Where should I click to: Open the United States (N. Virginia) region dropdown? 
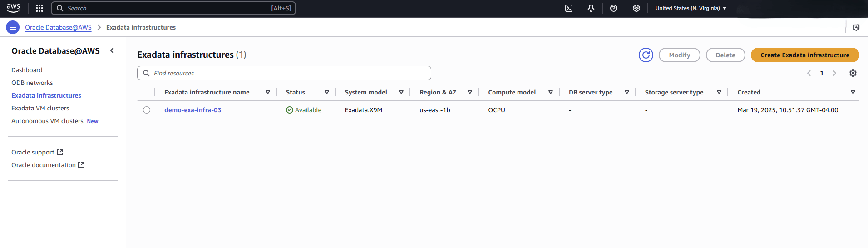click(690, 8)
